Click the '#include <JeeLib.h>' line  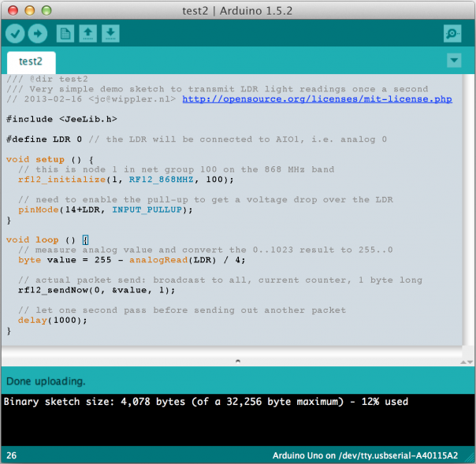tap(61, 119)
